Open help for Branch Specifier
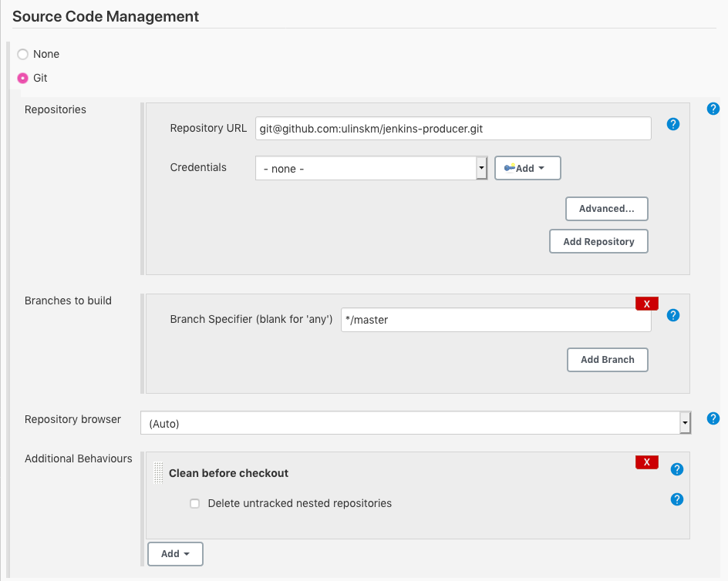 672,315
